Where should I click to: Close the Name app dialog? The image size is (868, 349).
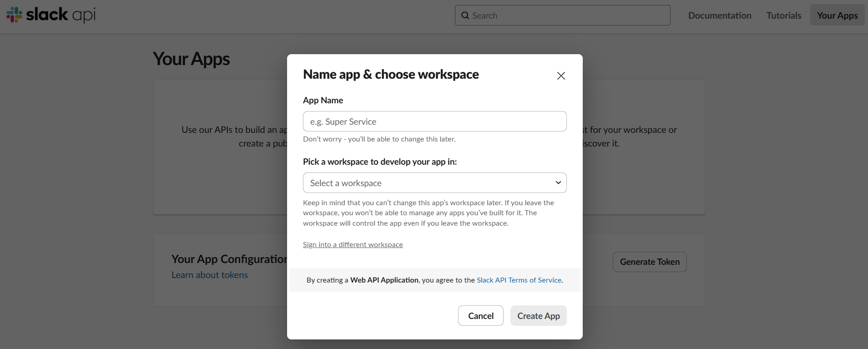(x=561, y=76)
